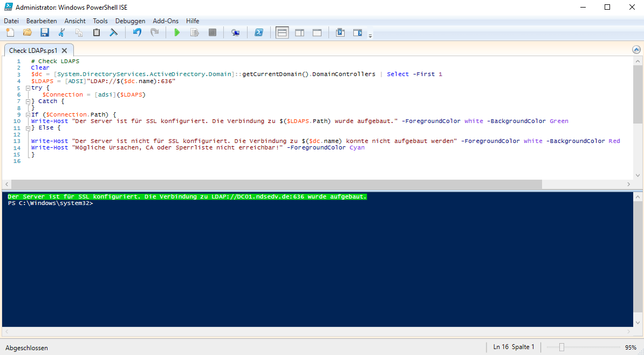Open the Debuggen menu
The width and height of the screenshot is (644, 355).
pos(130,21)
